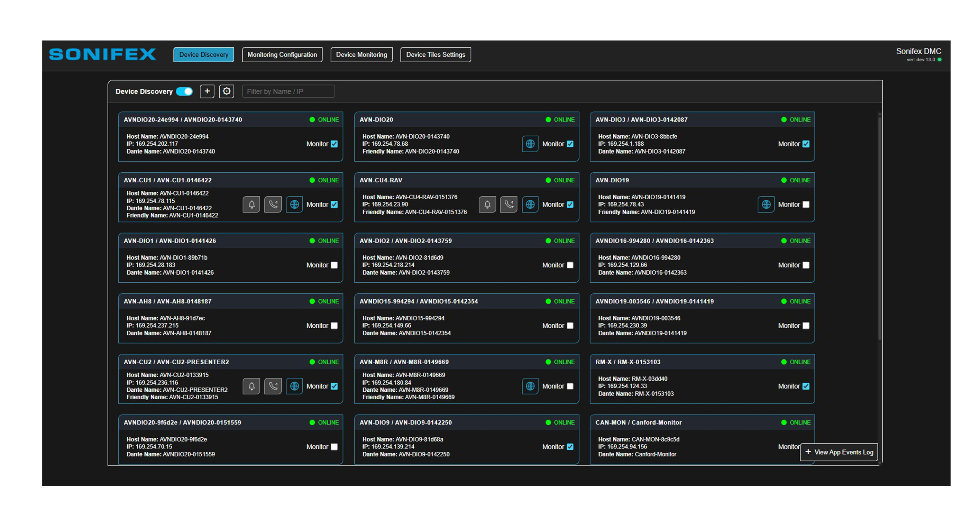Open Device Tiles Settings tab
Viewport: 980px width, 519px height.
point(436,55)
